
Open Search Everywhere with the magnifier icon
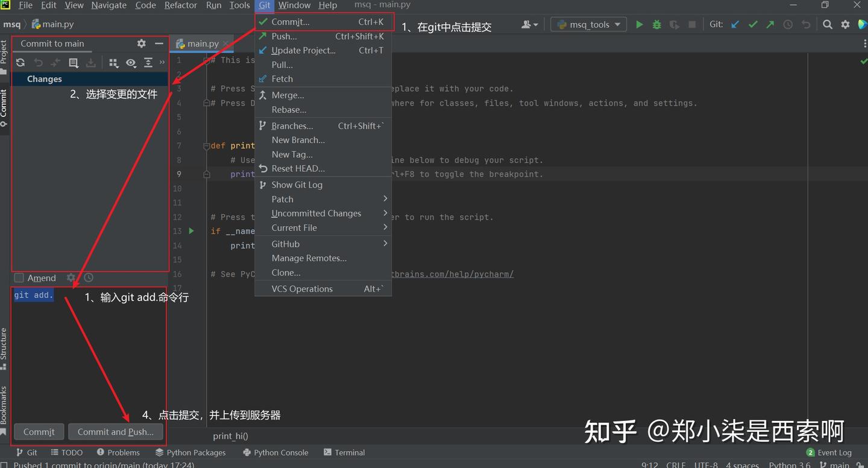[x=827, y=25]
